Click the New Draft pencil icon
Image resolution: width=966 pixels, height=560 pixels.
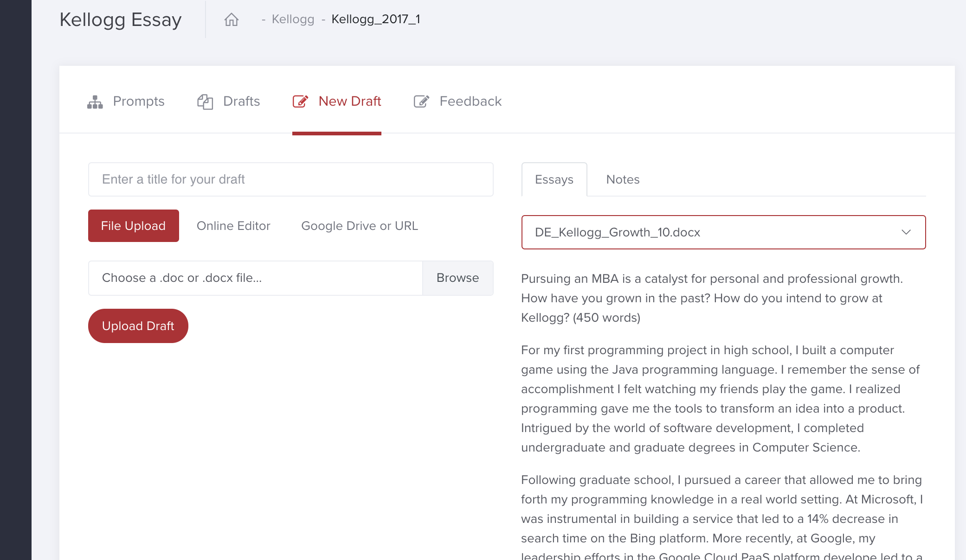(x=300, y=102)
